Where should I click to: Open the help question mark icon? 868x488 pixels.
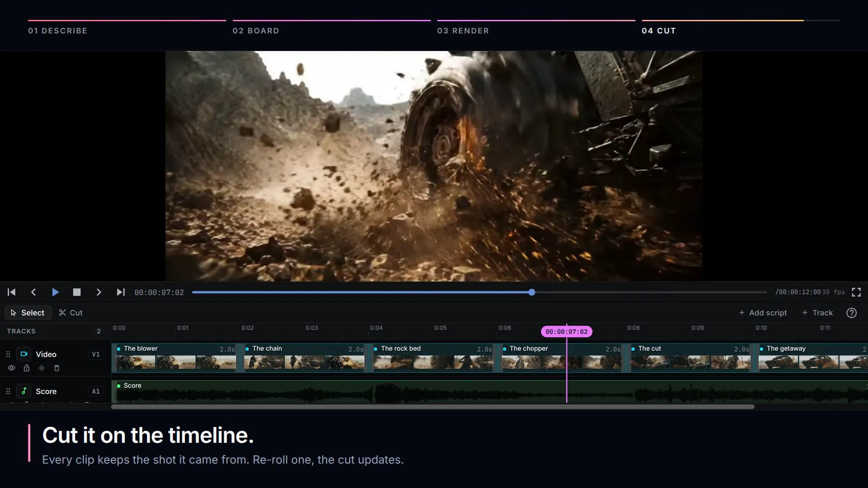851,313
